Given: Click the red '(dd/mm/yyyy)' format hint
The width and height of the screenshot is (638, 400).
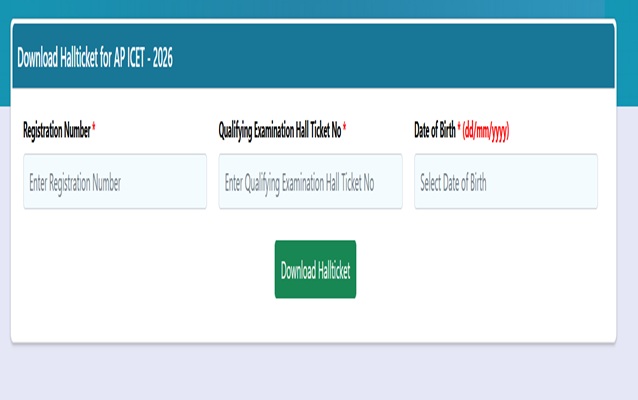Looking at the screenshot, I should click(486, 131).
